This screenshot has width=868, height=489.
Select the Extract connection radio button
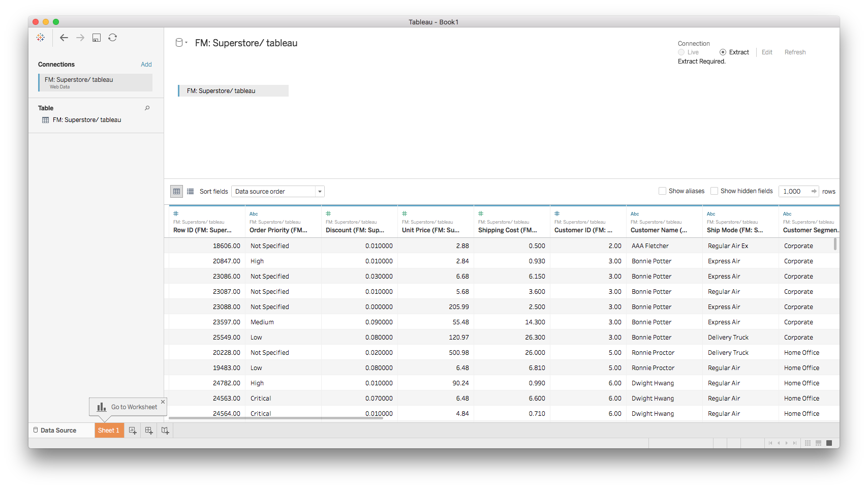723,52
